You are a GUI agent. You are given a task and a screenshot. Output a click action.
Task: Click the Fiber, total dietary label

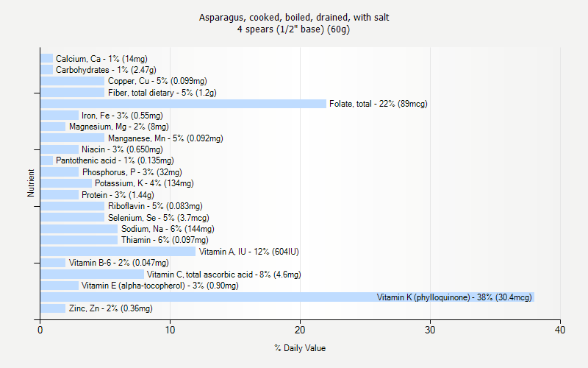click(162, 93)
